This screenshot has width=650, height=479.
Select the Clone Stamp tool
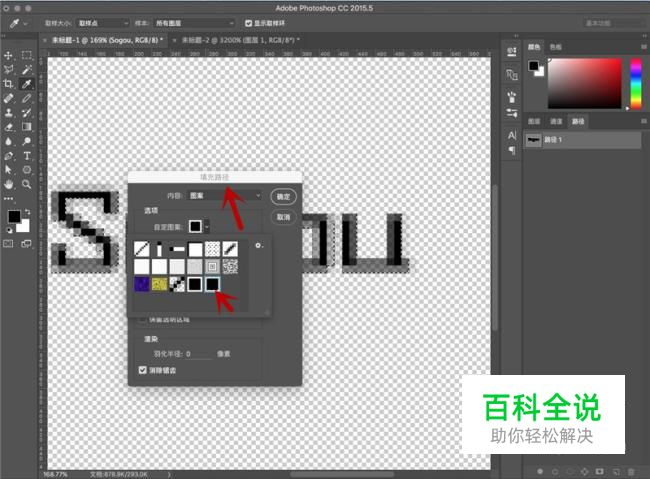pos(8,112)
